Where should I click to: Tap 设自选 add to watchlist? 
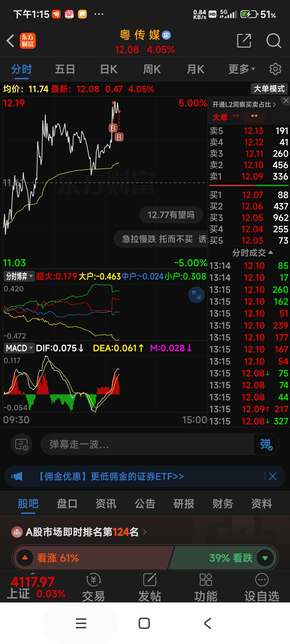coord(262,587)
